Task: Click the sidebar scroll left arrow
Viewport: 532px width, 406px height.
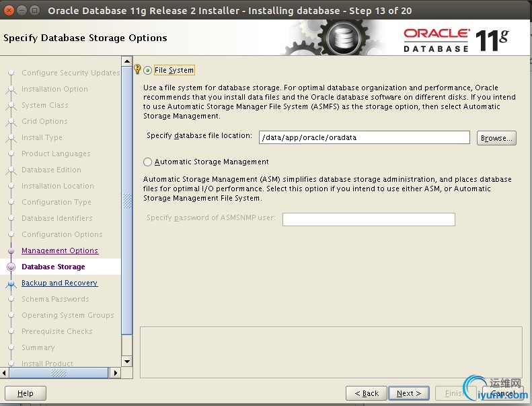Action: point(4,373)
